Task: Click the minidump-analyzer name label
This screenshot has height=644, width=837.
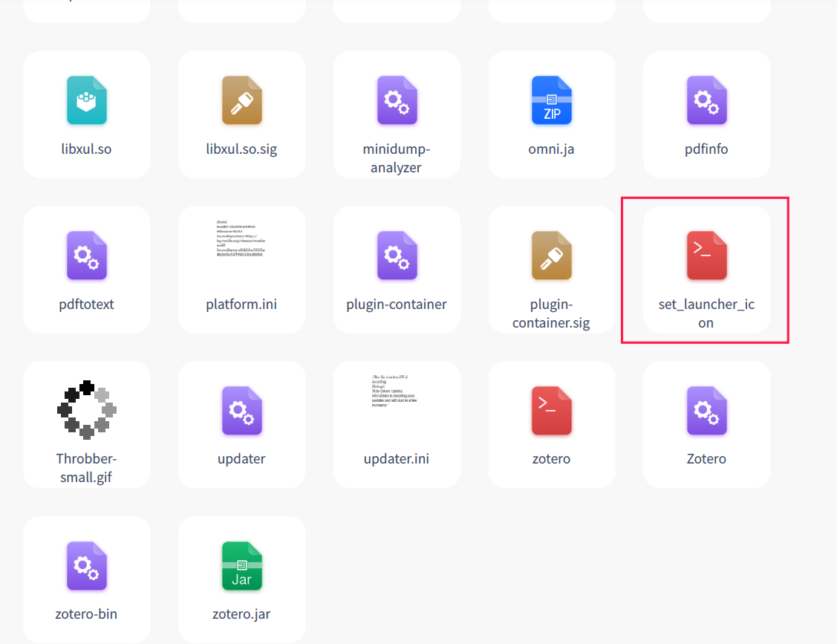Action: [x=397, y=158]
